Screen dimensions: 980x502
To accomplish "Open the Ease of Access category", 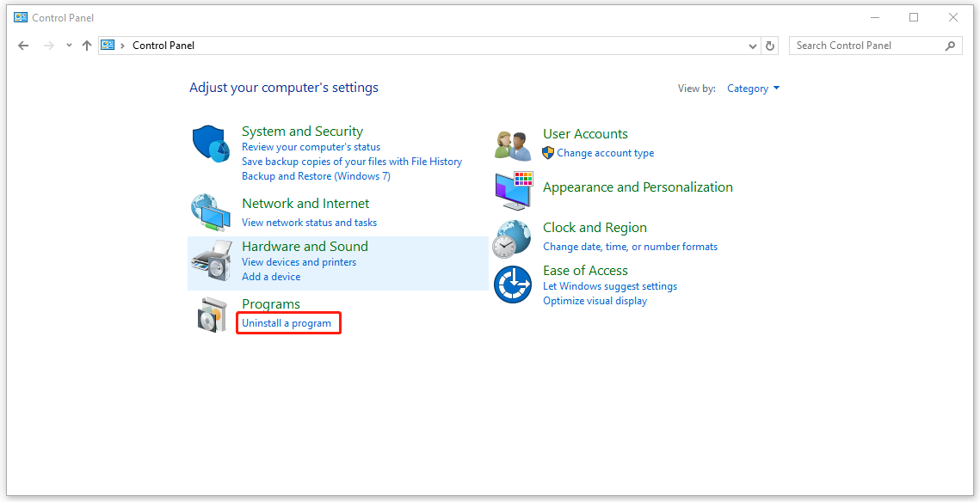I will coord(585,271).
